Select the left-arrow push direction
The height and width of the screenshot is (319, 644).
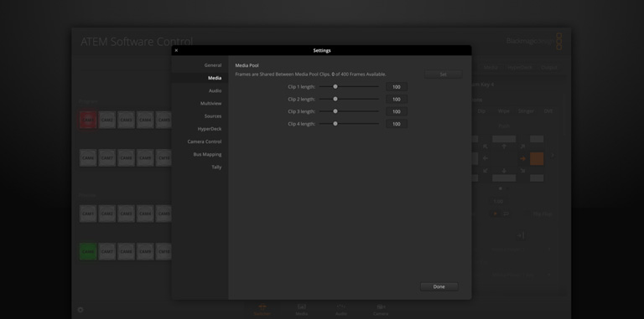(x=486, y=159)
